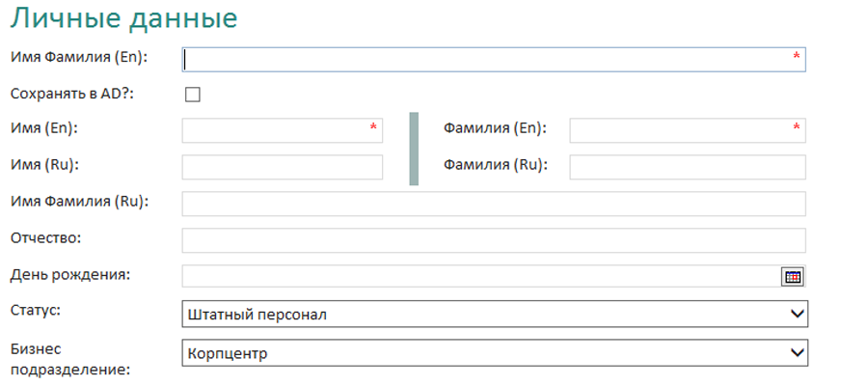The image size is (868, 386).
Task: Focus the Имя (Ru) text box
Action: 283,167
